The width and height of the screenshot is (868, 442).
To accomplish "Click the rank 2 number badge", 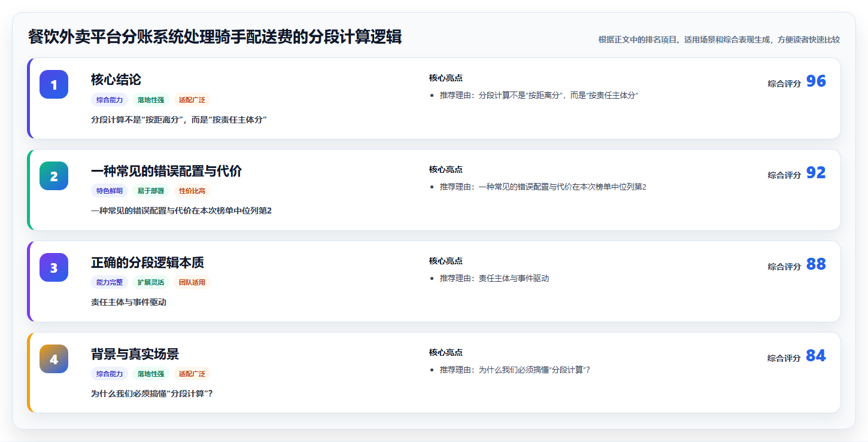I will (54, 176).
